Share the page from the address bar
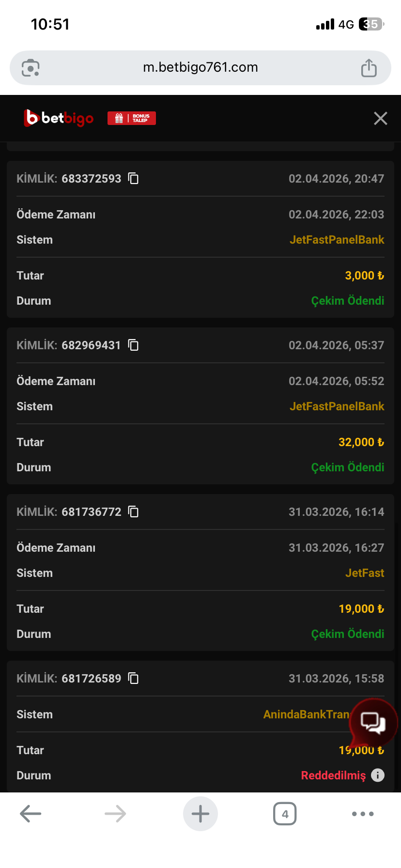 click(369, 68)
